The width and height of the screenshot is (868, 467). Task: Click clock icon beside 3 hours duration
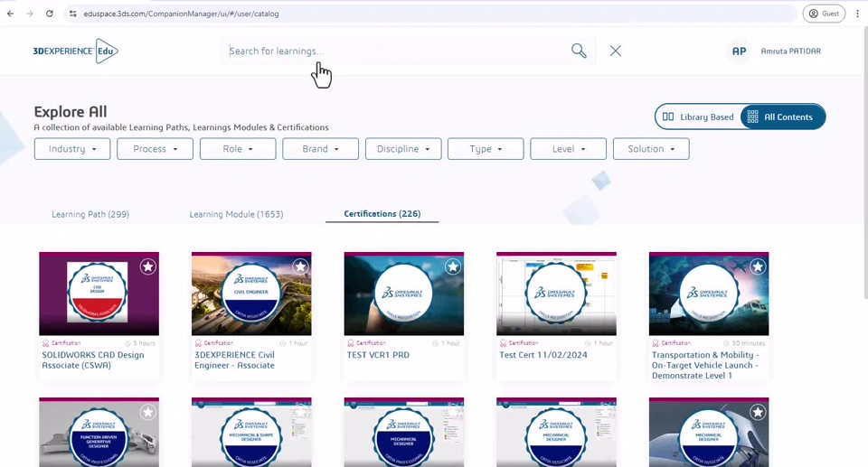click(127, 343)
